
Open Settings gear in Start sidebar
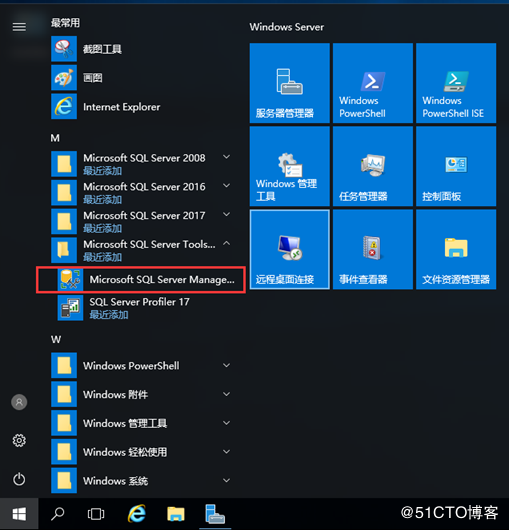[19, 440]
